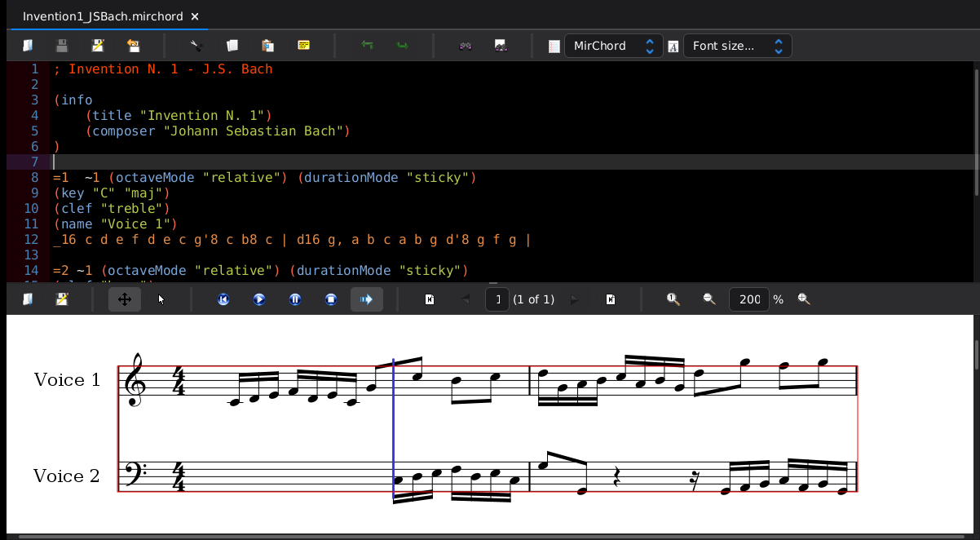Click the New document icon in editor toolbar

coord(28,46)
